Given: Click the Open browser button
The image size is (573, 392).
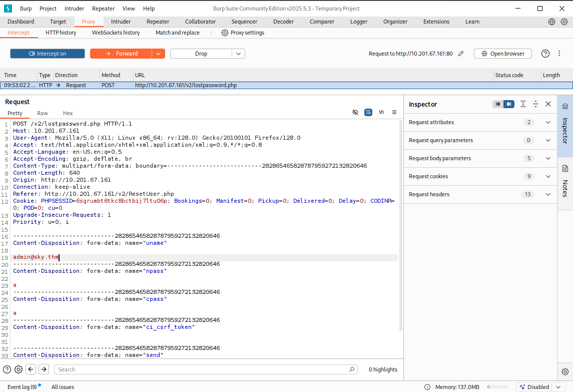Looking at the screenshot, I should point(503,54).
